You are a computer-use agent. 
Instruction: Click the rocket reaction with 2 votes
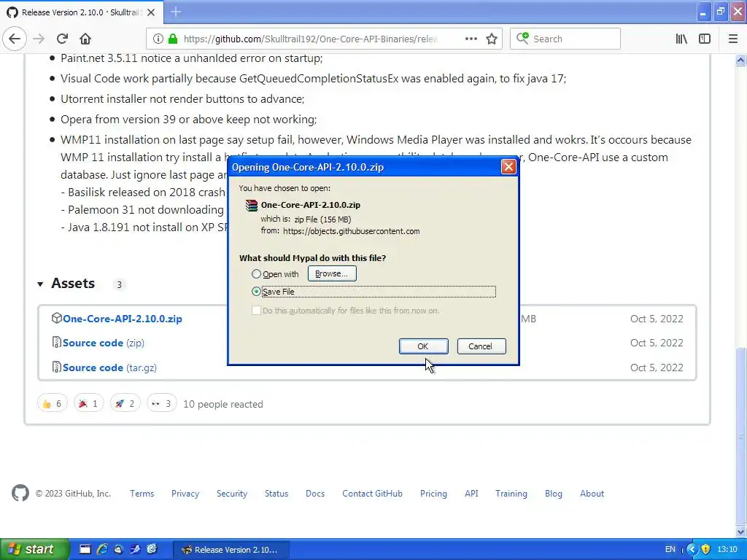125,404
